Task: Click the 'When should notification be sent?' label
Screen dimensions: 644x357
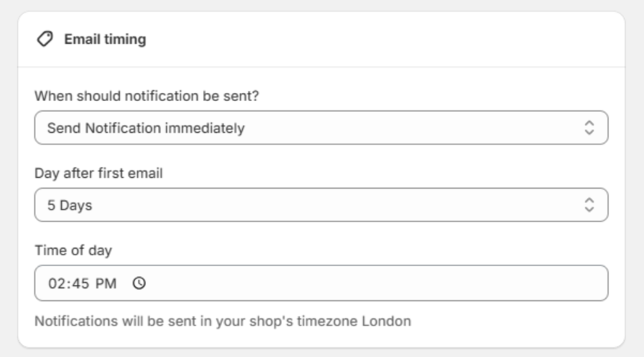Action: [147, 97]
